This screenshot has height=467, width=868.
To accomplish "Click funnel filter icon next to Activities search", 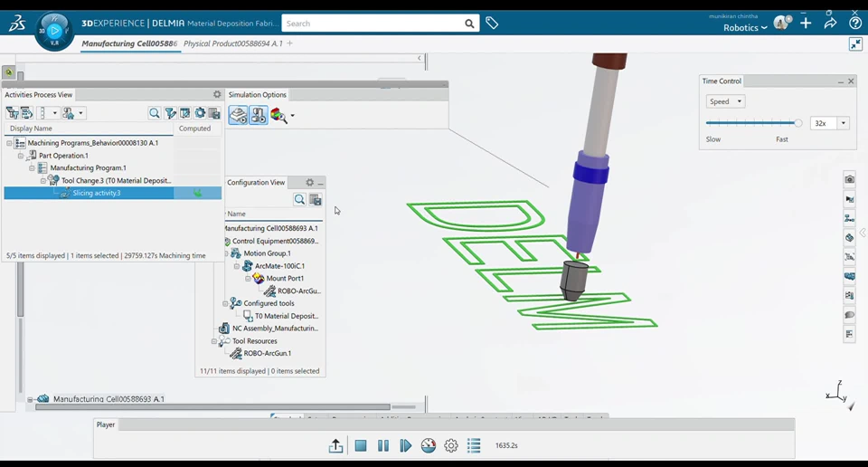I will point(171,113).
